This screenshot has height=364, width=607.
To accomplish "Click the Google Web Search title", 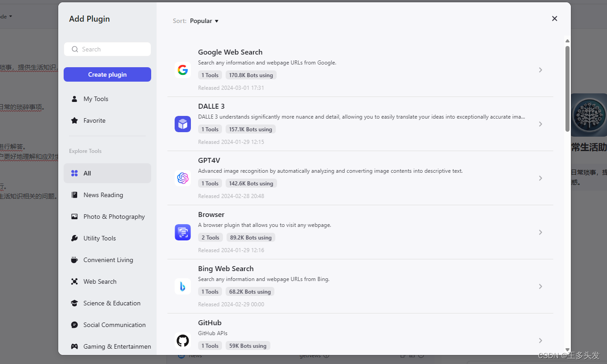I will pyautogui.click(x=230, y=52).
